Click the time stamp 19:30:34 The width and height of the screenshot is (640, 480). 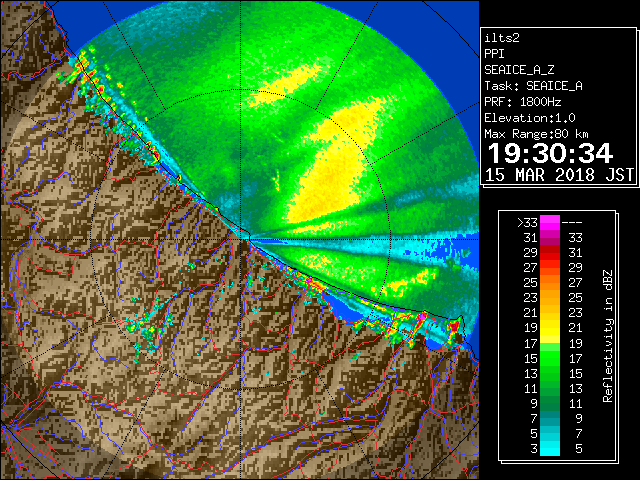(x=550, y=153)
